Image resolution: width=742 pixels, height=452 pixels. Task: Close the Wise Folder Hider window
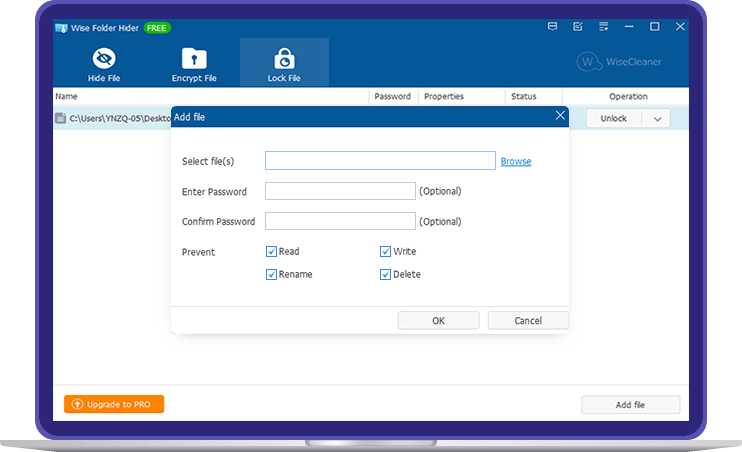pyautogui.click(x=680, y=27)
